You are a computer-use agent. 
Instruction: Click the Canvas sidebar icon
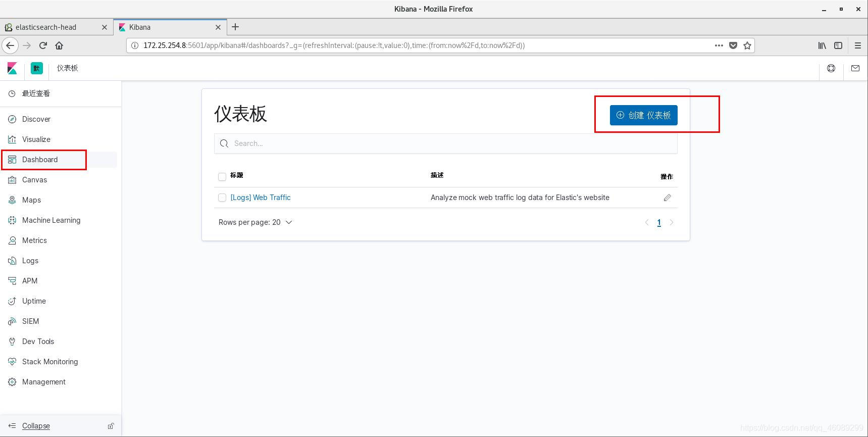[x=12, y=180]
